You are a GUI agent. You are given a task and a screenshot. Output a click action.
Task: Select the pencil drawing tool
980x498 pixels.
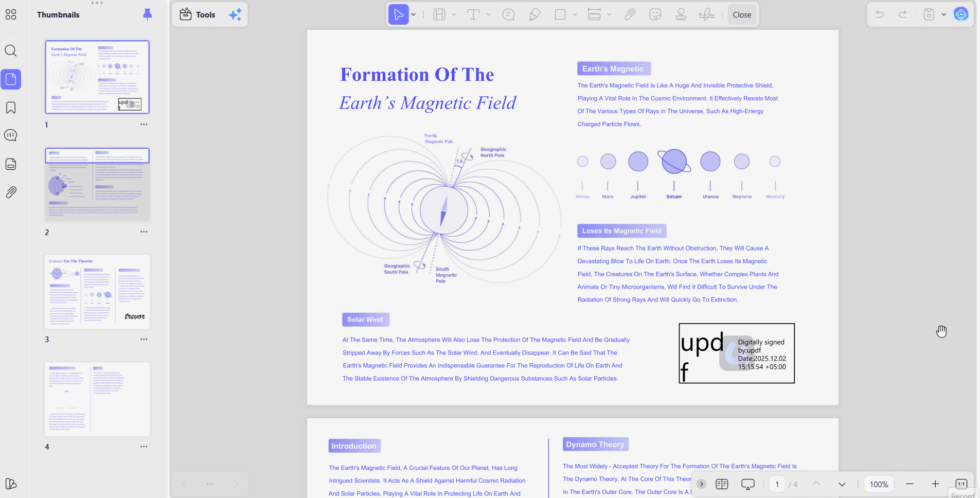pyautogui.click(x=535, y=14)
